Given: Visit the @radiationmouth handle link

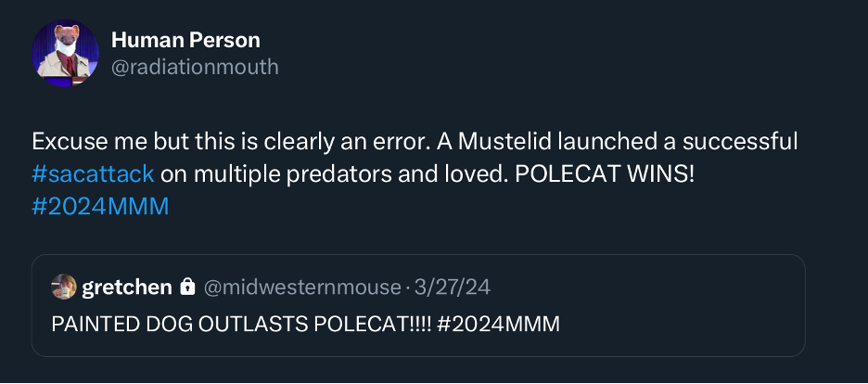Looking at the screenshot, I should (x=195, y=67).
